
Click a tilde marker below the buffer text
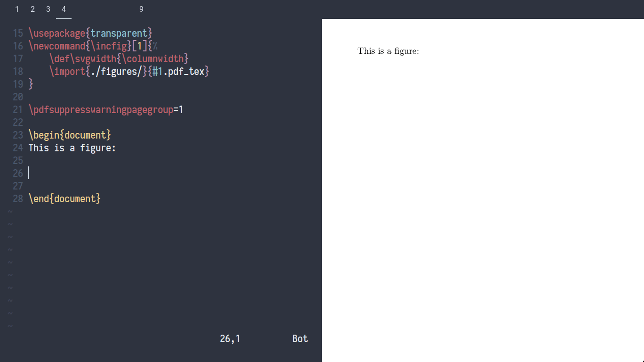click(x=10, y=211)
